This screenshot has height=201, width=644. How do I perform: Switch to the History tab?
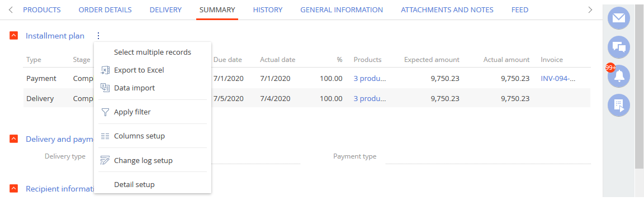(268, 10)
